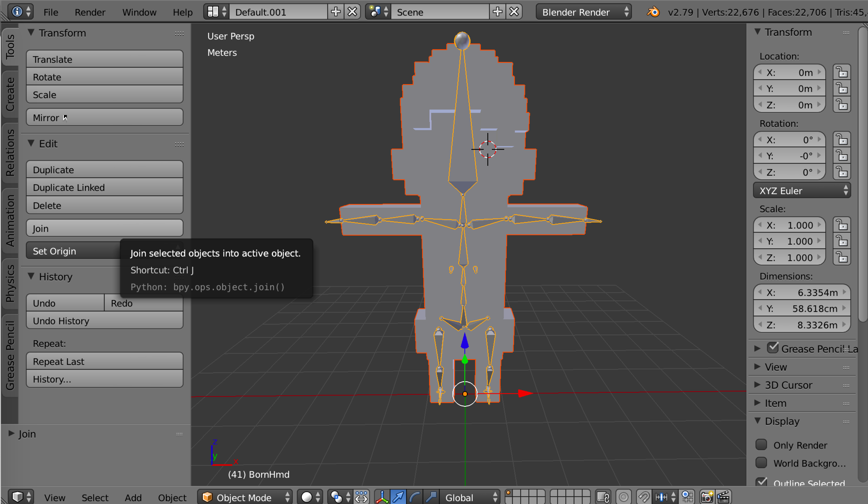Switch to the Animation tab
This screenshot has height=504, width=868.
point(10,221)
